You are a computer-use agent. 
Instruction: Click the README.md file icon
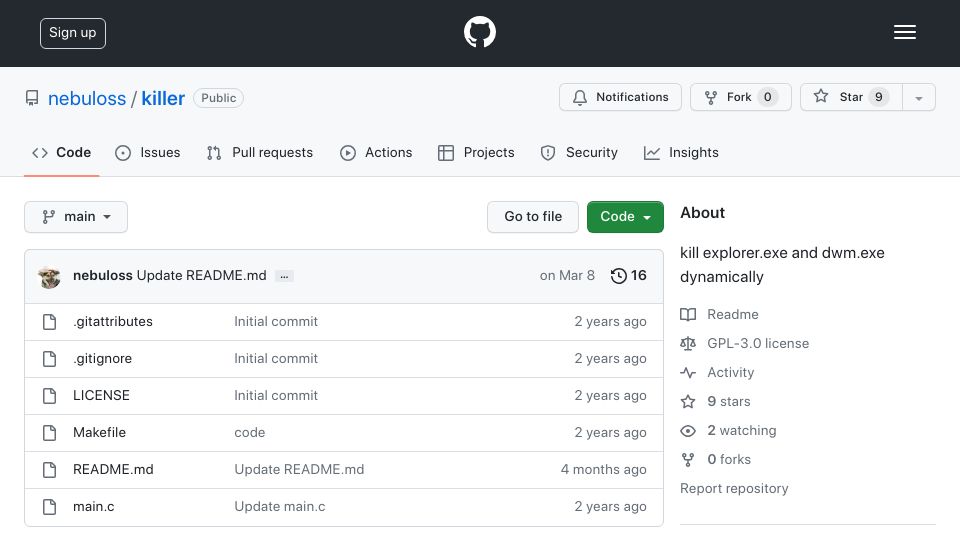(50, 470)
